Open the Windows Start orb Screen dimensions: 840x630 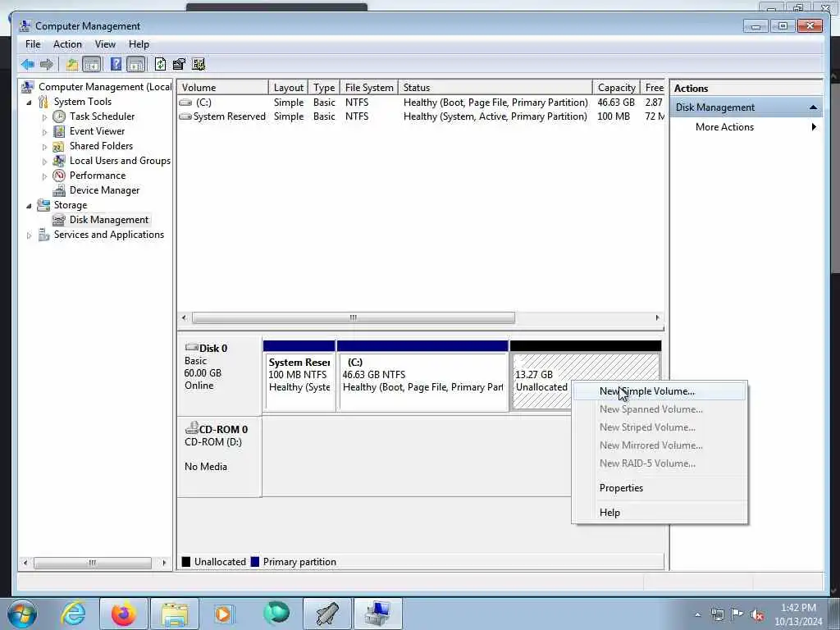[x=22, y=614]
